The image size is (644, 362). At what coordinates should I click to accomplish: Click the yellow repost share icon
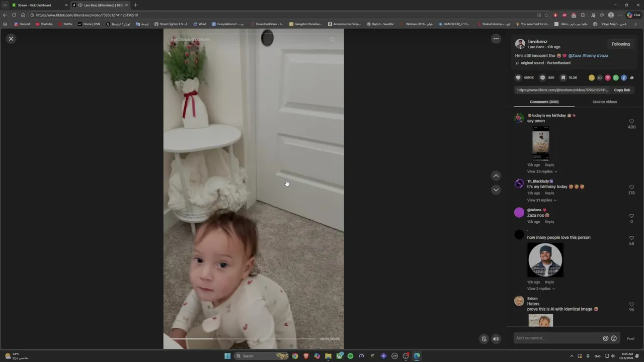[592, 78]
